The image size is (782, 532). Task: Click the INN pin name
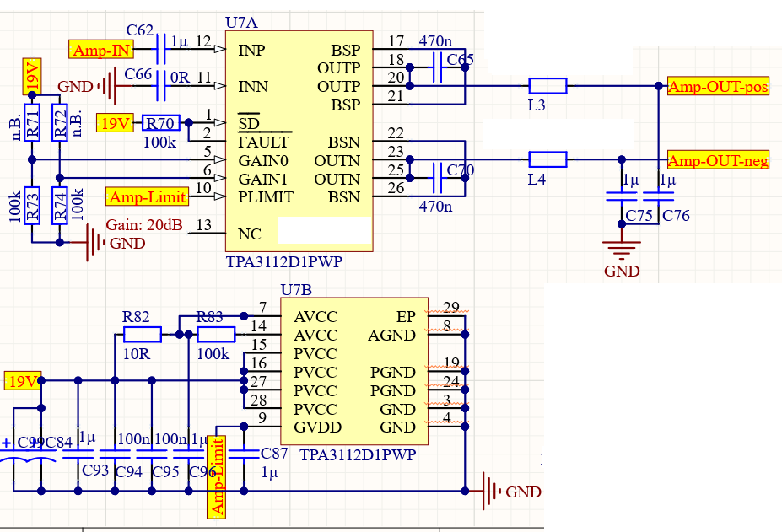pyautogui.click(x=253, y=87)
